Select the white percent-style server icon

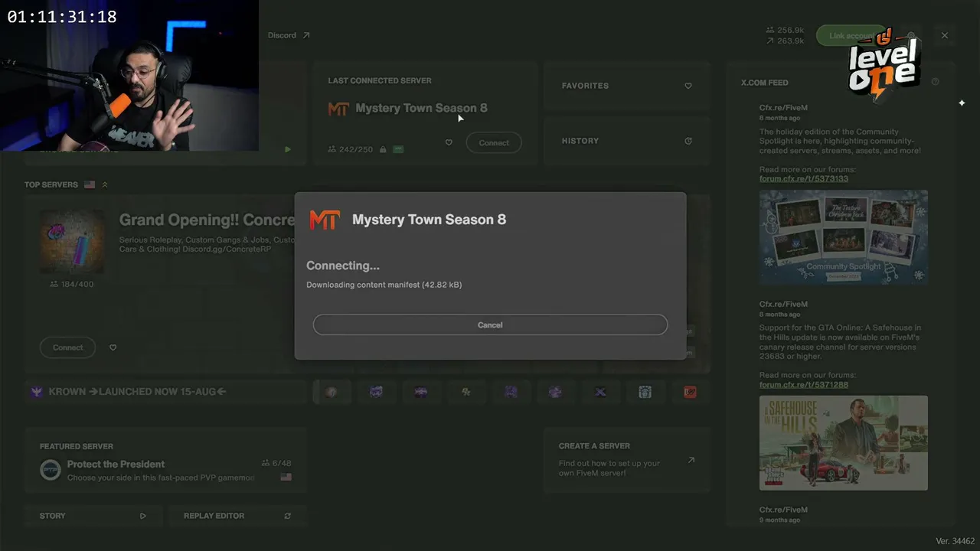click(465, 392)
